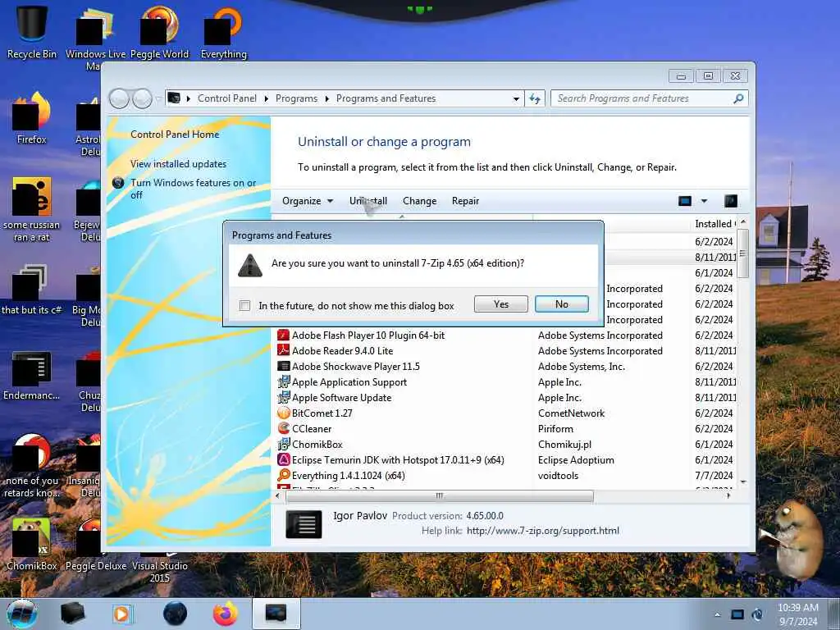This screenshot has height=630, width=840.
Task: Click the refresh button beside address bar
Action: [535, 98]
